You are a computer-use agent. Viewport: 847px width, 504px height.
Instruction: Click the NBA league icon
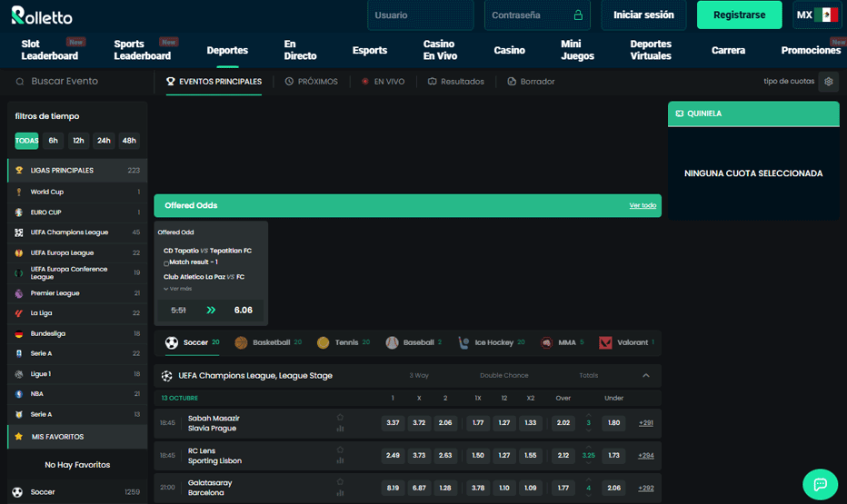pyautogui.click(x=19, y=394)
